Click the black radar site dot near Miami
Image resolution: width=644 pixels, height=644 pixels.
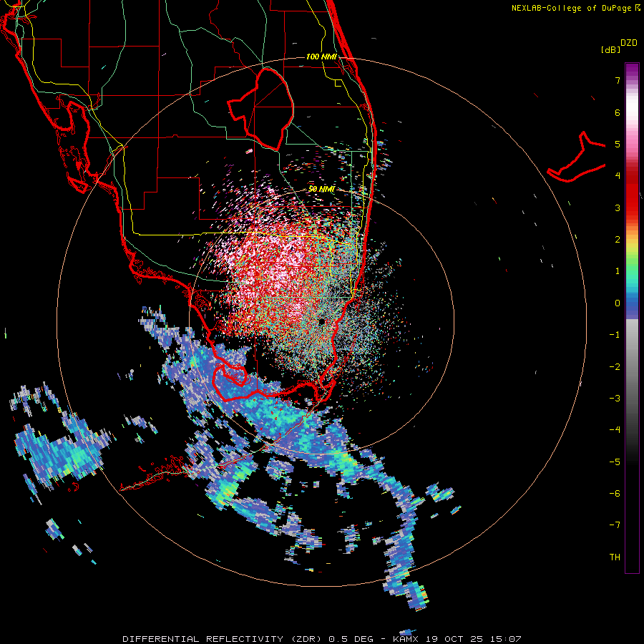[322, 321]
